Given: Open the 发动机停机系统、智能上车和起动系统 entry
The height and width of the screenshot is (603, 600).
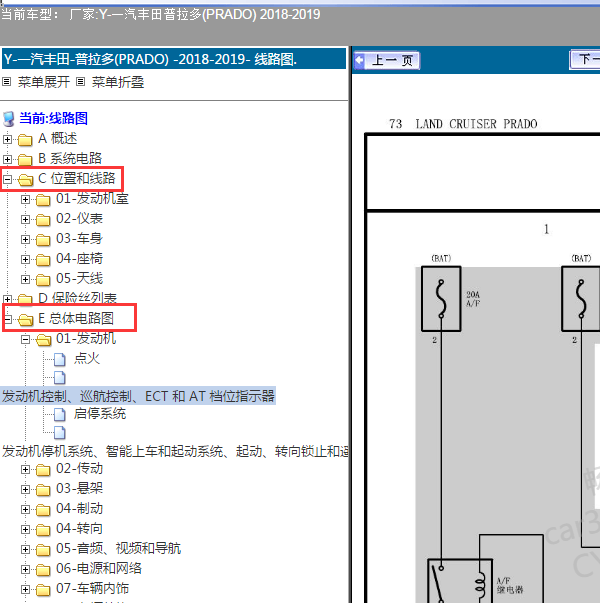Looking at the screenshot, I should (175, 451).
